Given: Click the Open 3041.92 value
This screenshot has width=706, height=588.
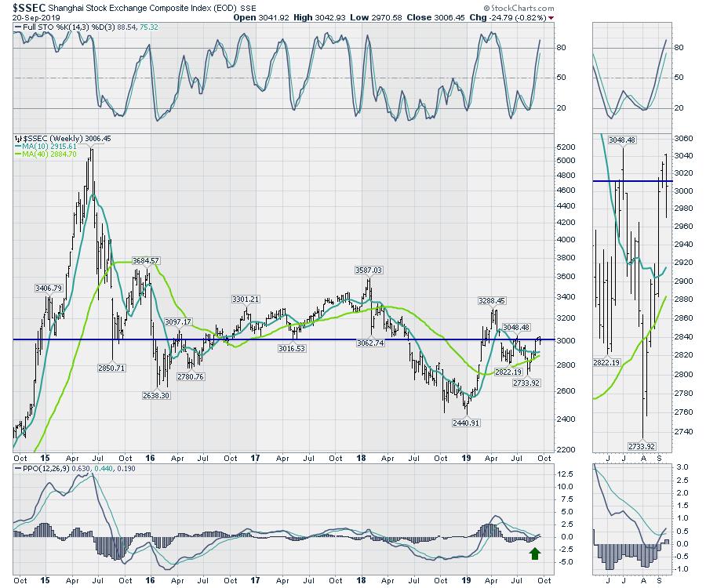Looking at the screenshot, I should 261,17.
